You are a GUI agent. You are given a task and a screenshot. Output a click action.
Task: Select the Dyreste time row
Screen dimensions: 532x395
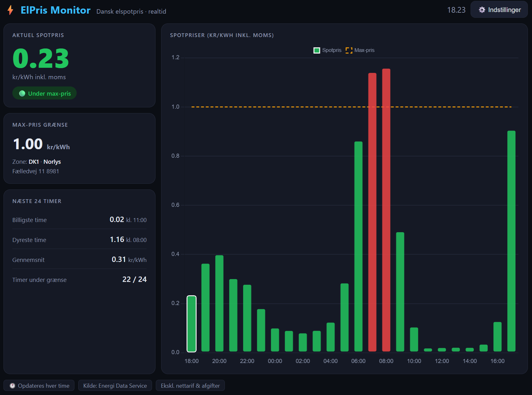(x=79, y=240)
